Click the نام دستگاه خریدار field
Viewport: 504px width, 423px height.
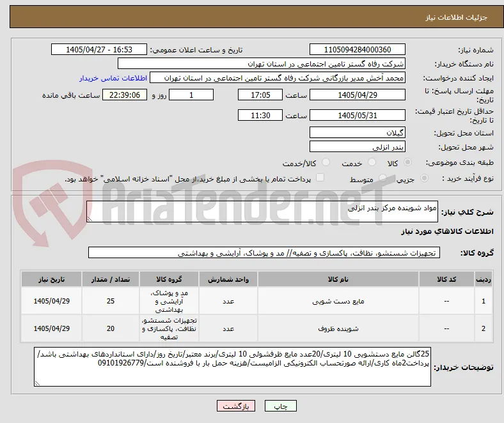[262, 64]
